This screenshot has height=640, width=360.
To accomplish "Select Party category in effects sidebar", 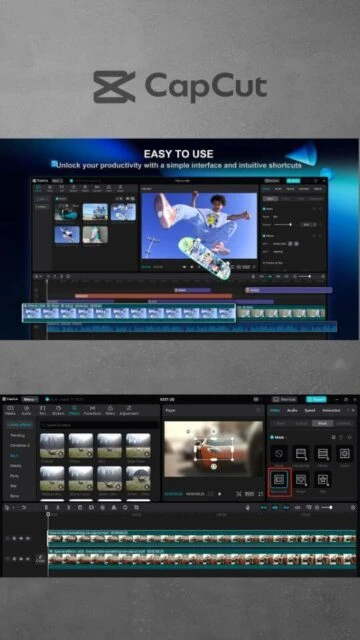I will coord(14,476).
